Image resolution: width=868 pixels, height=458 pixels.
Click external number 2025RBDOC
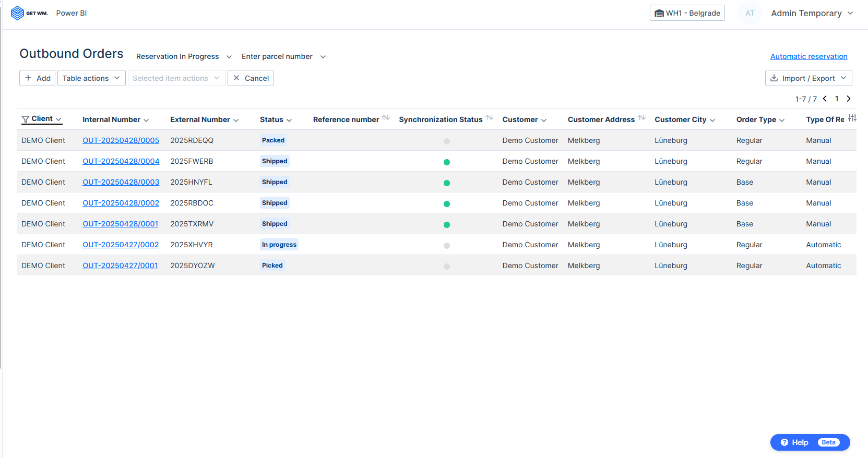[x=192, y=203]
